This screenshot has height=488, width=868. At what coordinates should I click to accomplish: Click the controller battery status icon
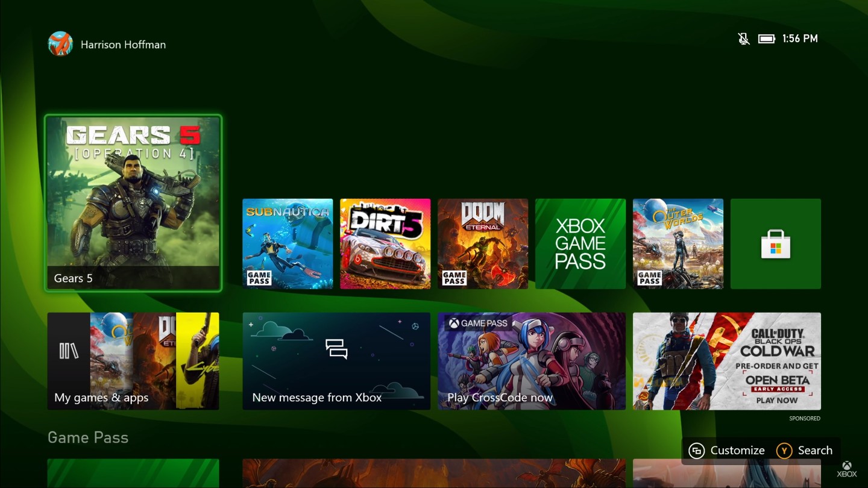(x=767, y=39)
